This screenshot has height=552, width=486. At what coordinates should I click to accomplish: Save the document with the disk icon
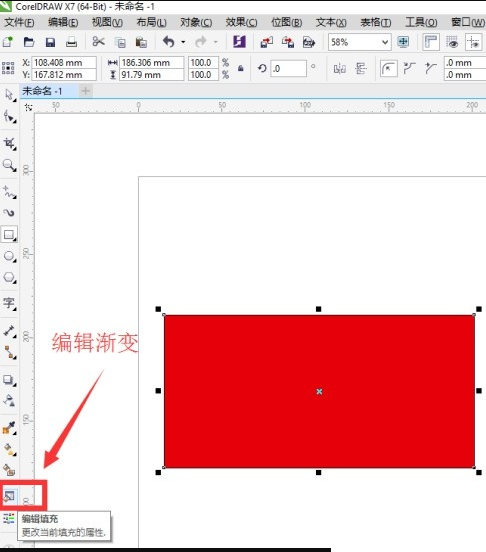(x=50, y=42)
